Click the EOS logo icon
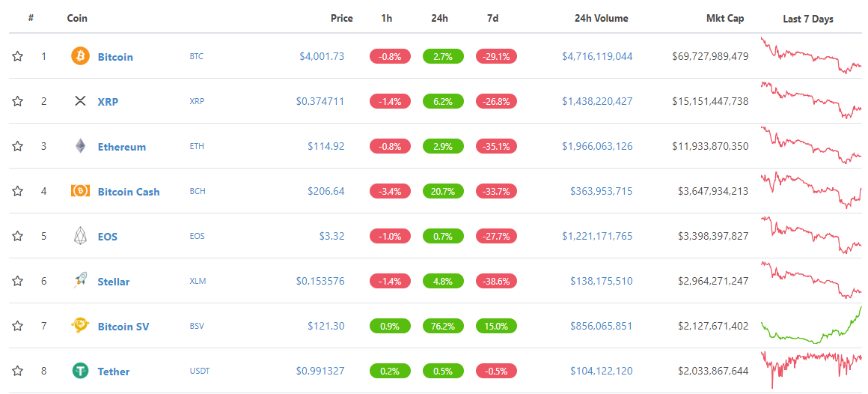The height and width of the screenshot is (394, 868). point(80,236)
